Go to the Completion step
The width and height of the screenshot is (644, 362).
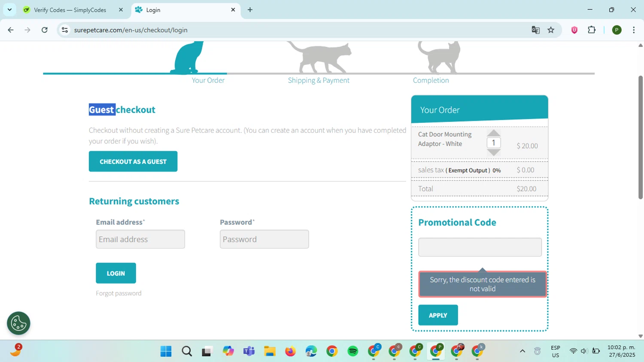(431, 80)
